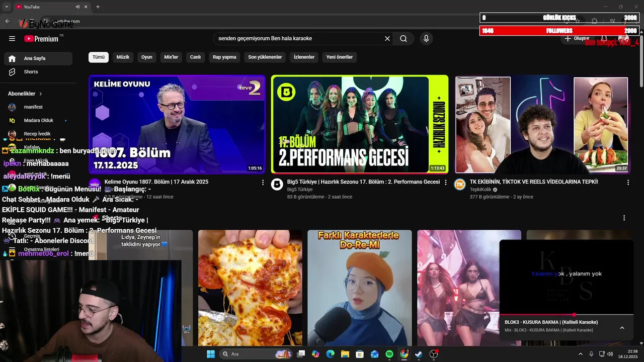Click the Oluştur create button

pos(577,39)
